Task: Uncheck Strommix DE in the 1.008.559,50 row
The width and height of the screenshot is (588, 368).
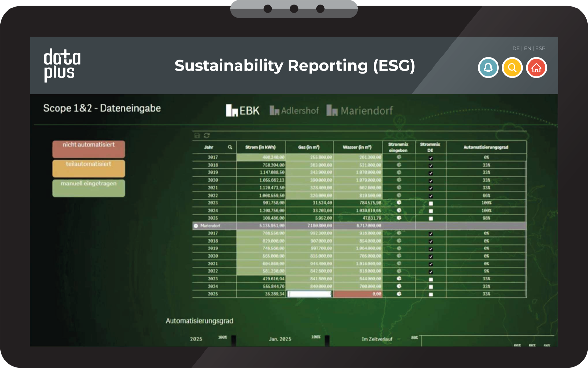Action: click(x=431, y=196)
